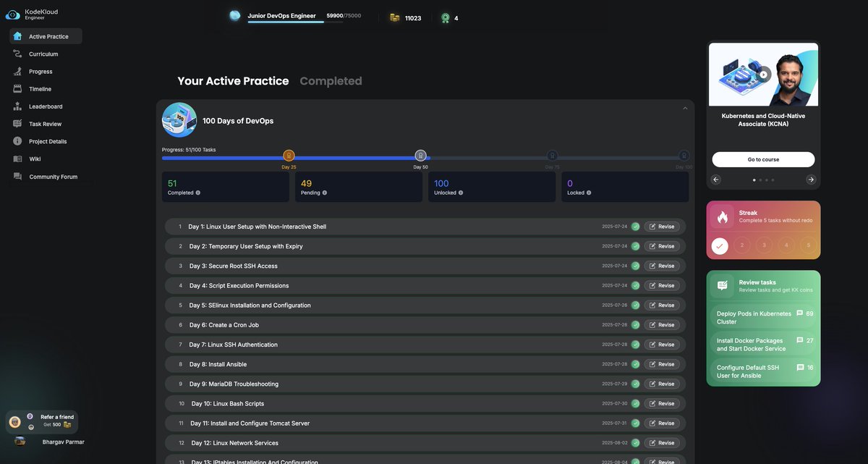
Task: Click the Go to course button
Action: click(x=763, y=159)
